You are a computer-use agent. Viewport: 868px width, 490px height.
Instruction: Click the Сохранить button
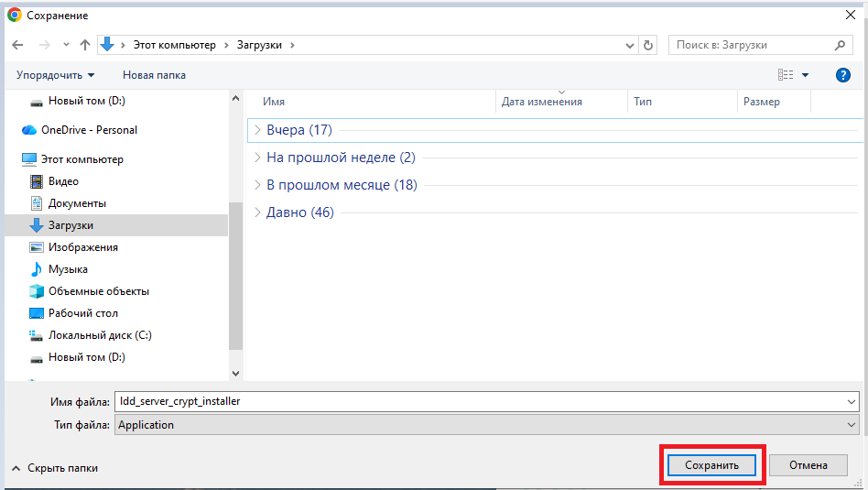coord(711,465)
